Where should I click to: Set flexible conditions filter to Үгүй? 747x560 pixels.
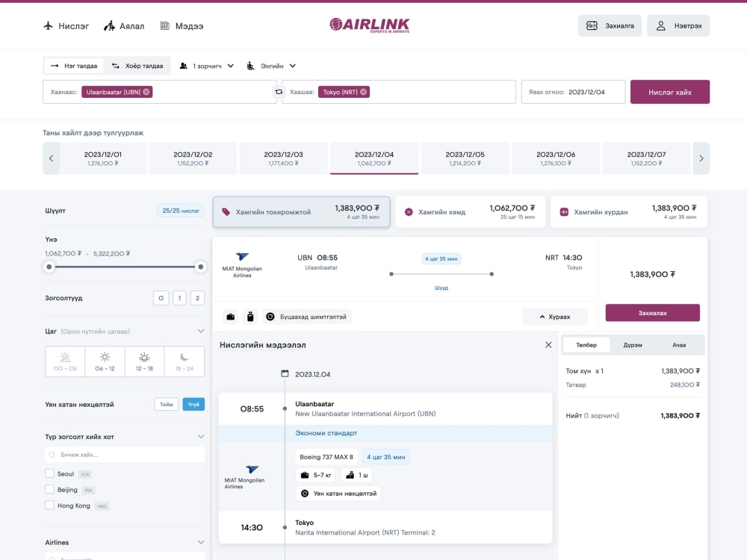pos(193,404)
